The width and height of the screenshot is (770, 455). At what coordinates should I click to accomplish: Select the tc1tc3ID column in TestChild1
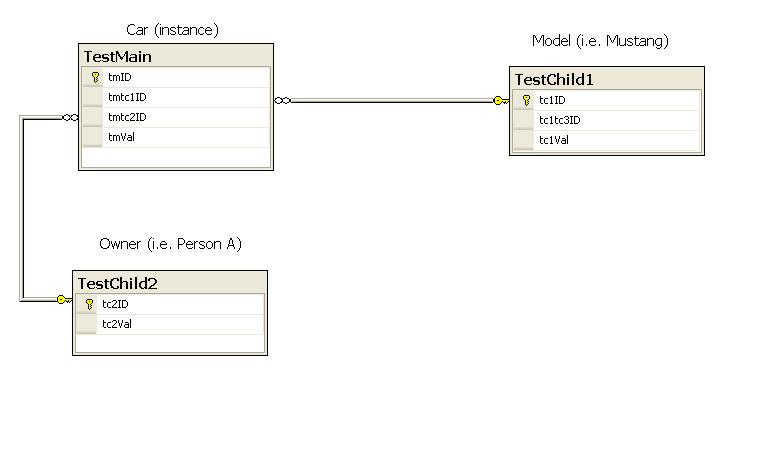click(559, 120)
